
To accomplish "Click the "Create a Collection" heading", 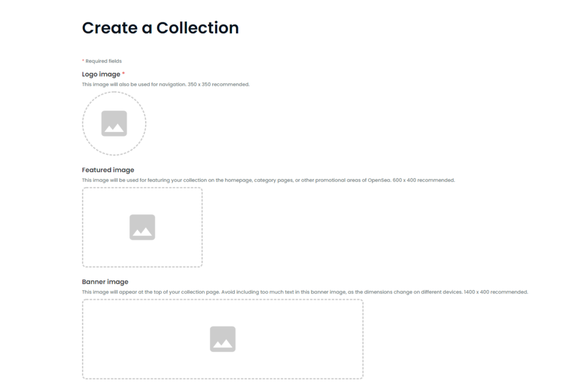I will pos(161,28).
